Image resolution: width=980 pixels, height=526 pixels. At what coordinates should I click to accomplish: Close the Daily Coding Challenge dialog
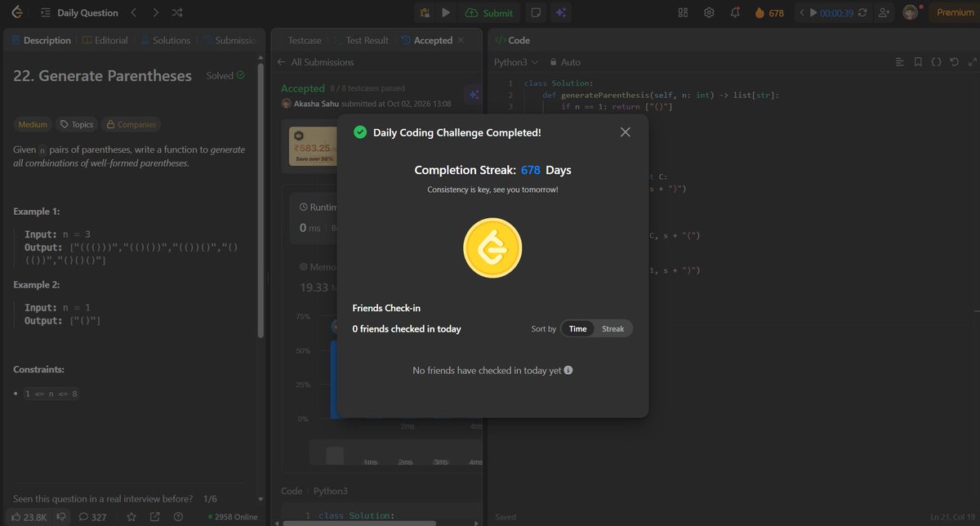click(x=626, y=132)
